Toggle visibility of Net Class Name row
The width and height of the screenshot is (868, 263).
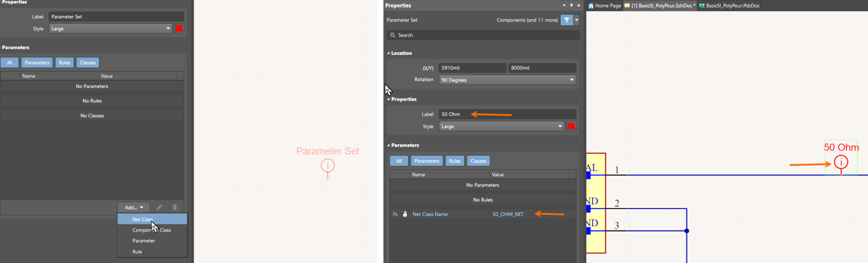click(395, 214)
